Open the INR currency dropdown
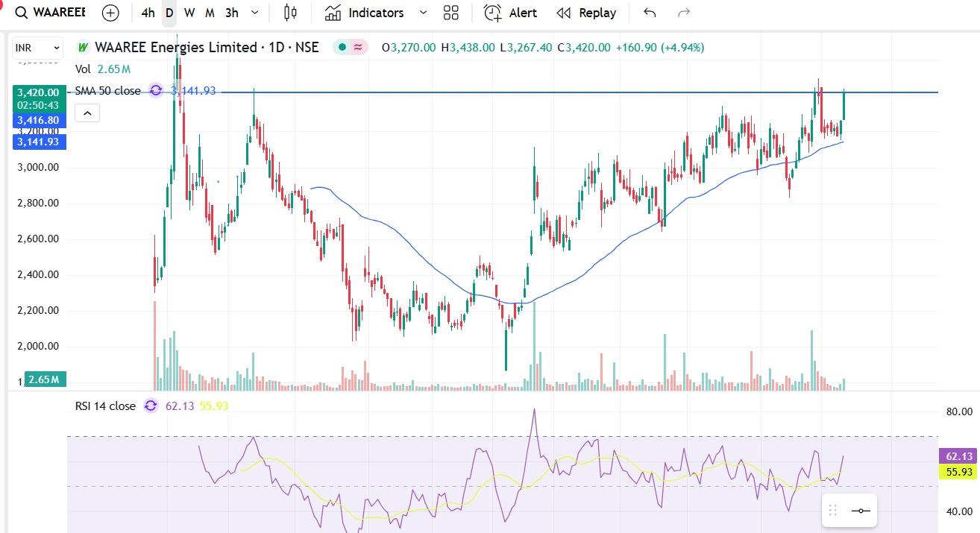The image size is (980, 533). pyautogui.click(x=37, y=48)
